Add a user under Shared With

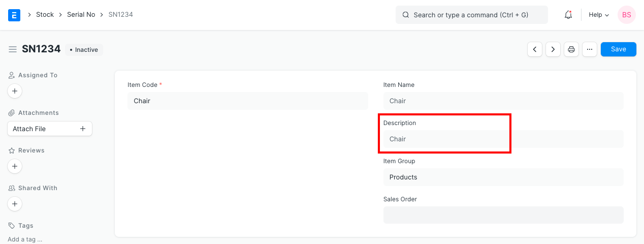pos(15,204)
